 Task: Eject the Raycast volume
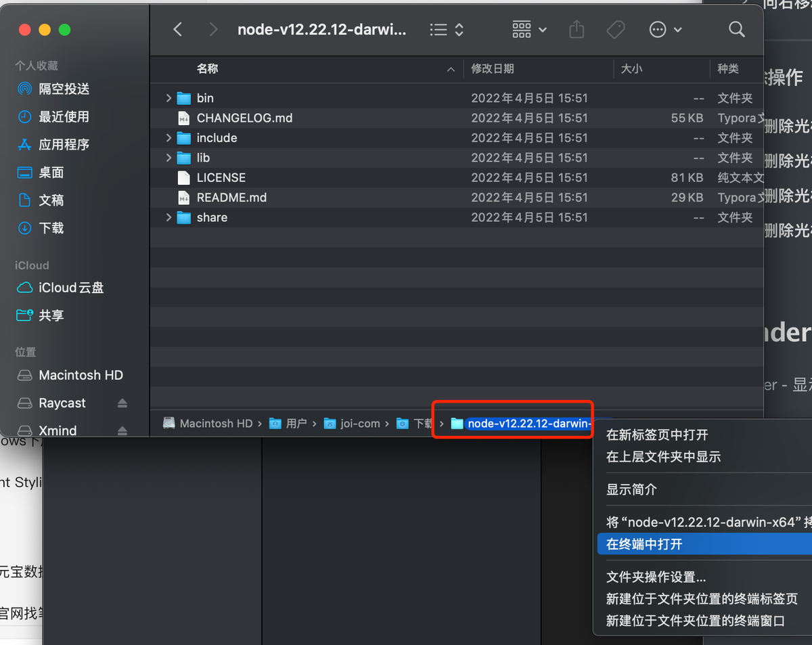click(x=122, y=403)
